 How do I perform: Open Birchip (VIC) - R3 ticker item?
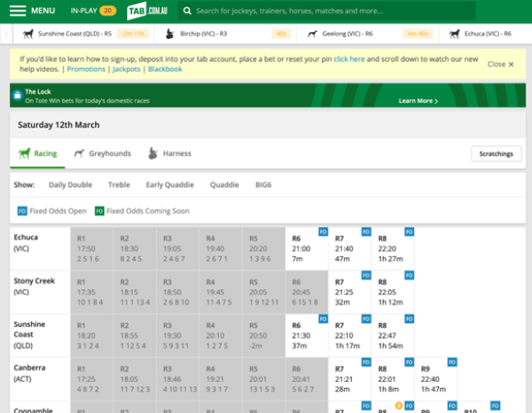225,34
